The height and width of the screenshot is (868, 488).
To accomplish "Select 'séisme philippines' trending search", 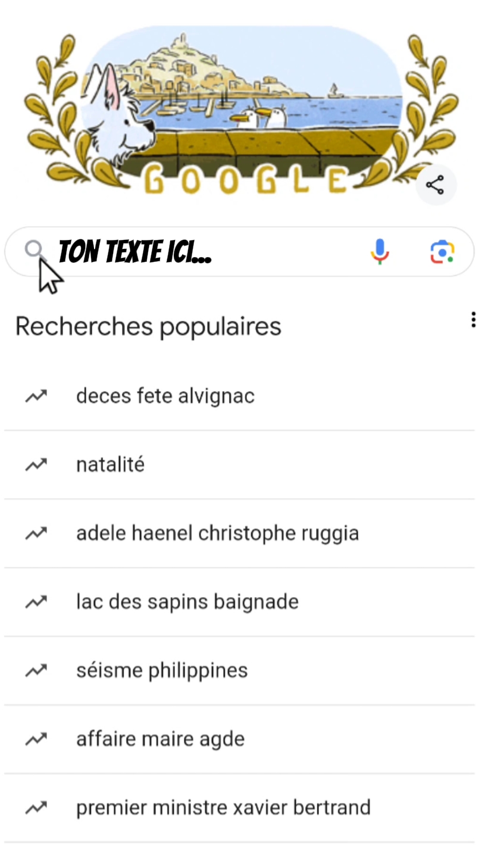I will pos(162,670).
